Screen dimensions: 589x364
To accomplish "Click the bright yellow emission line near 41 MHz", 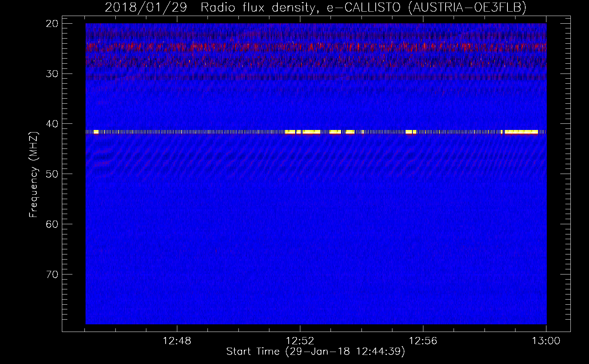I will [316, 132].
